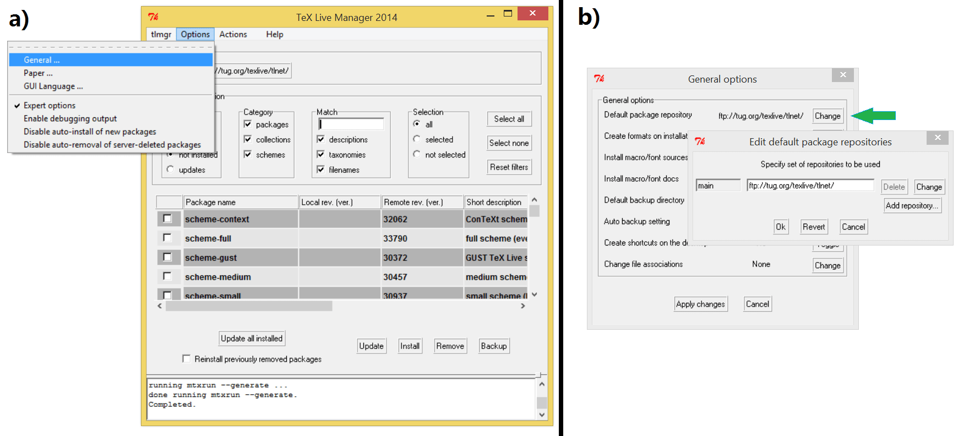Screen dimensions: 980x436
Task: Toggle the collections category checkbox
Action: coord(248,139)
